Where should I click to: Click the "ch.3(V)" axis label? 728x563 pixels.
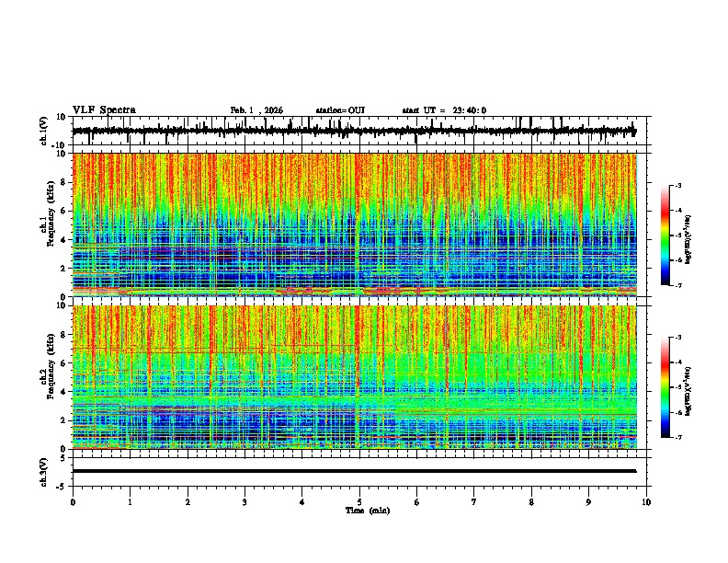[44, 472]
